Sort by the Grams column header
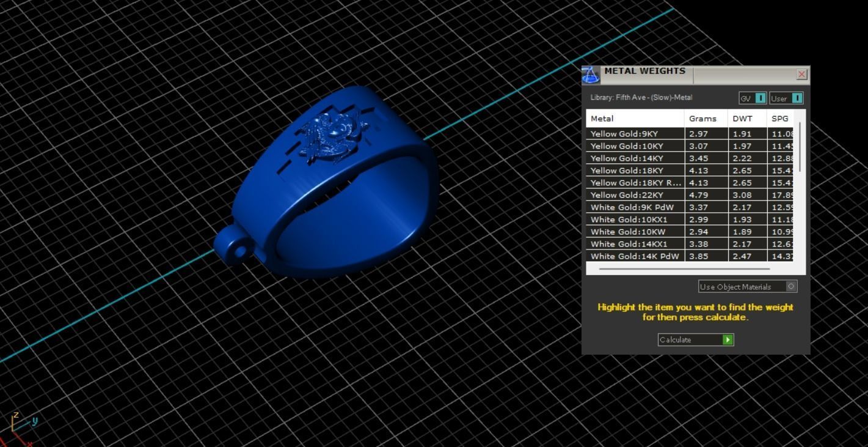Viewport: 868px width, 447px height. [706, 119]
